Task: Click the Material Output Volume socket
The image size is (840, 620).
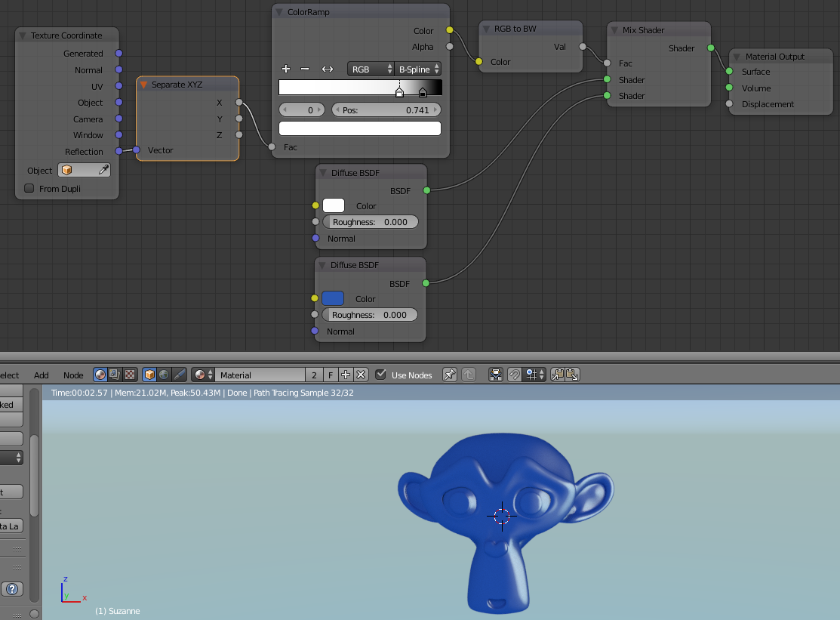Action: point(729,88)
